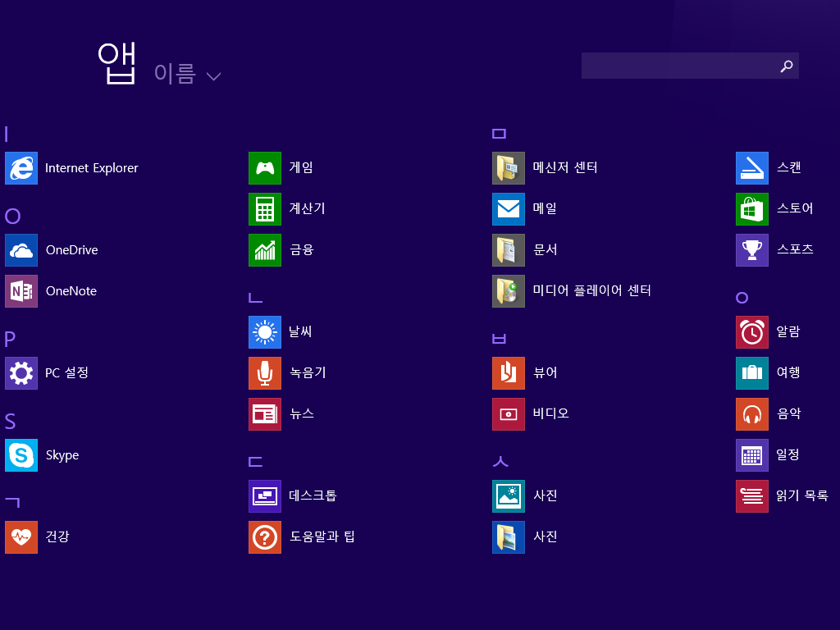Click the ㄷ group header
This screenshot has height=630, width=840.
pyautogui.click(x=256, y=462)
